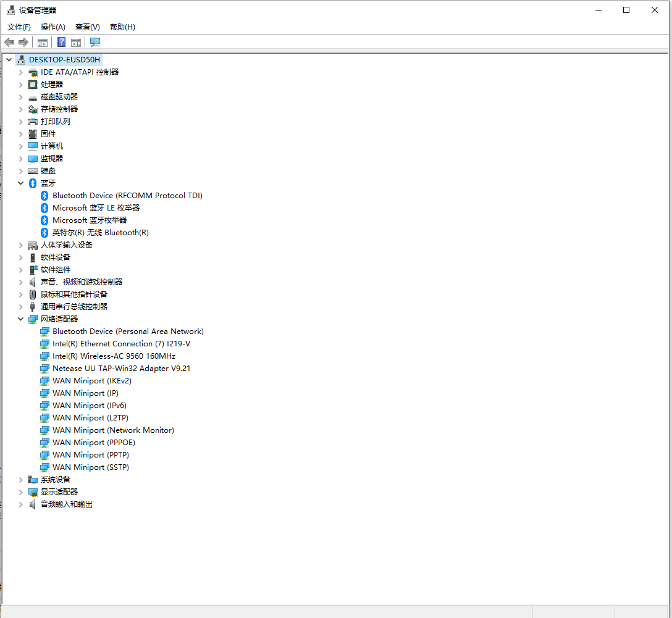Click the action pane toolbar icon
Viewport: 672px width, 618px height.
[76, 43]
